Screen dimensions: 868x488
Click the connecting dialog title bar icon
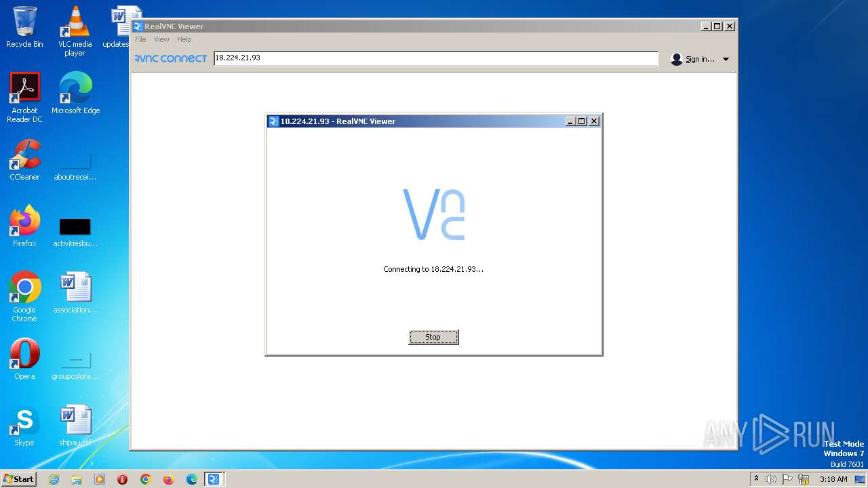pos(273,121)
